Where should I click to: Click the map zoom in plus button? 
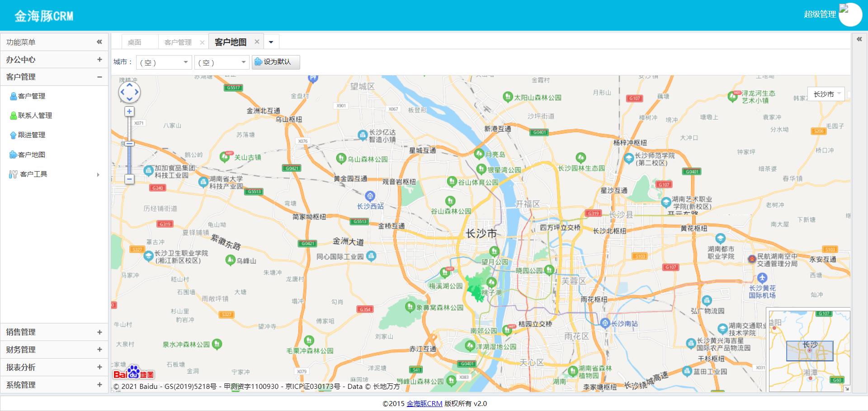click(129, 112)
